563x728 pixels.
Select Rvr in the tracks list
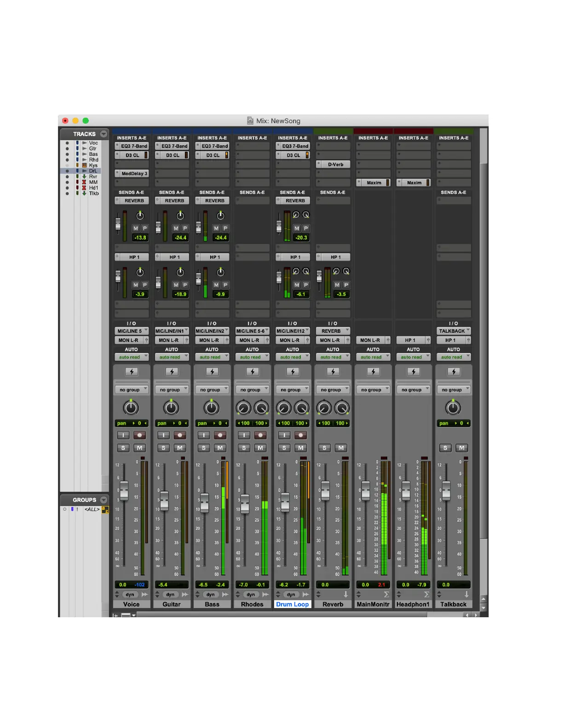(93, 176)
